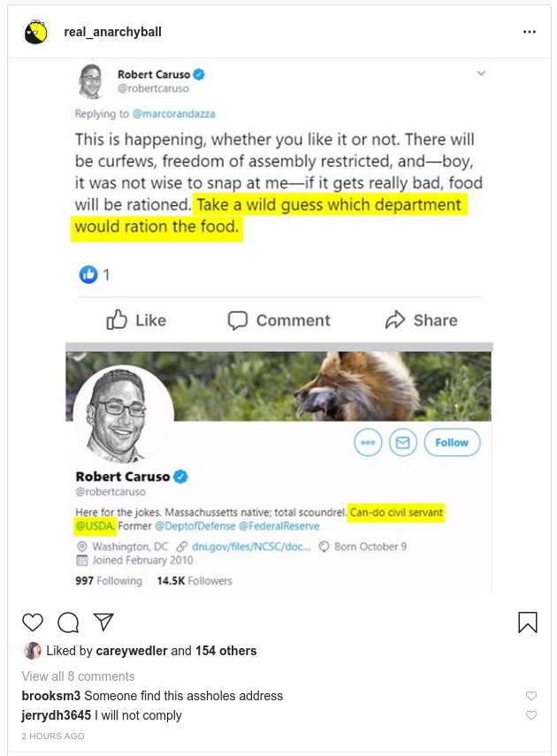Open the three-dot post options menu
This screenshot has width=557, height=756.
530,32
